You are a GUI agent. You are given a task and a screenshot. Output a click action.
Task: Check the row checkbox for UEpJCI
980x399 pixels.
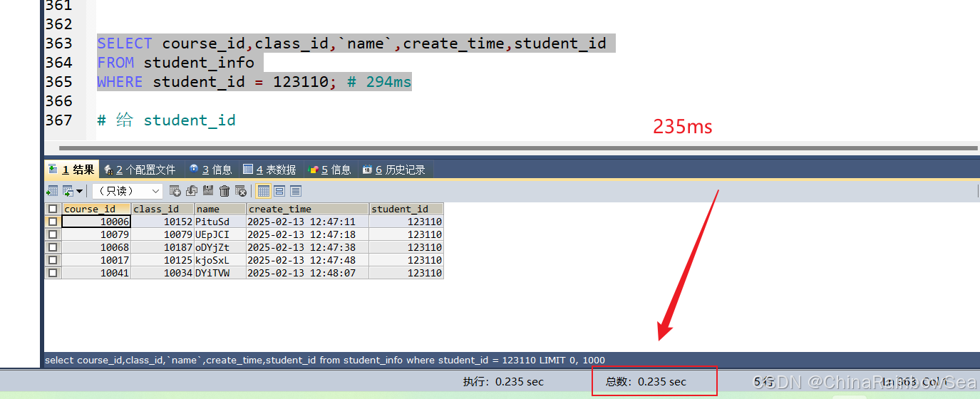[53, 234]
